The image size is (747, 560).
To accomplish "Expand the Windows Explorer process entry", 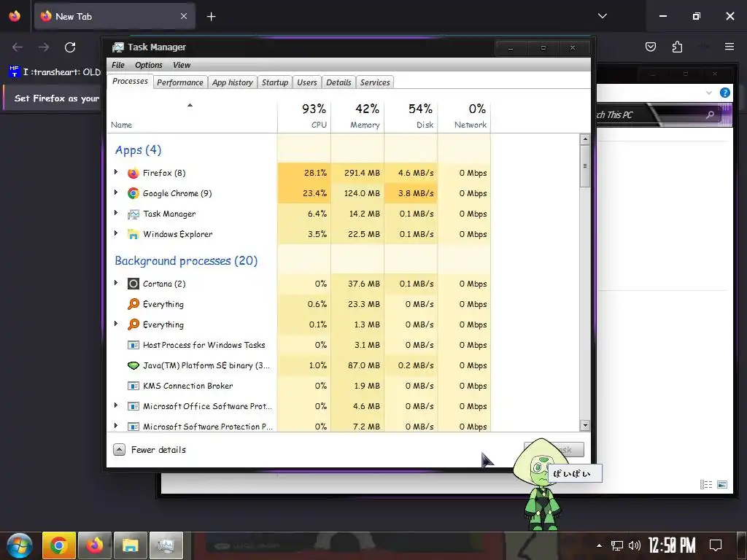I will coord(116,233).
